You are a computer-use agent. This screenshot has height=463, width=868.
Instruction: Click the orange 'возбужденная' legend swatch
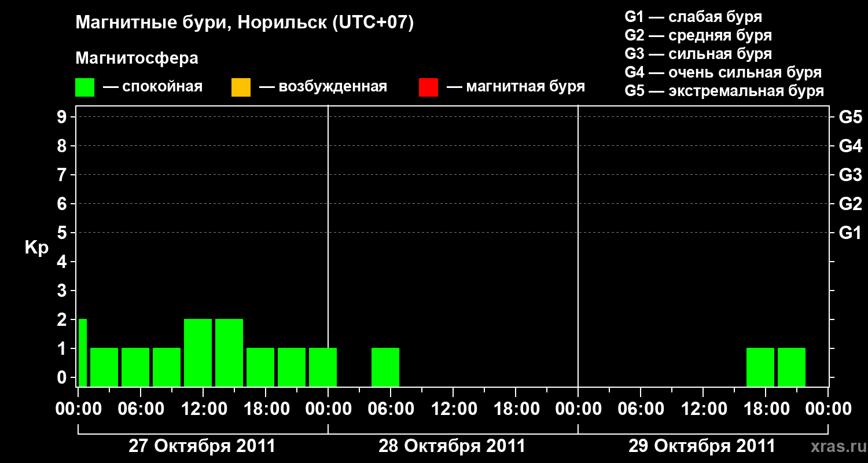click(x=241, y=87)
